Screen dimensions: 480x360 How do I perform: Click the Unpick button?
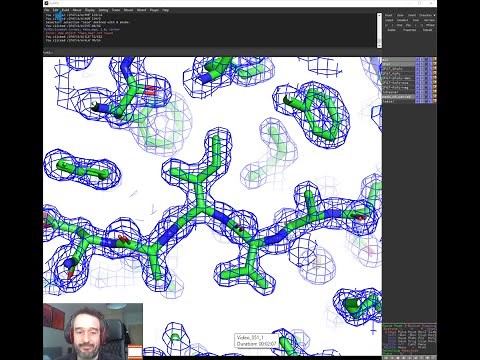pyautogui.click(x=389, y=20)
